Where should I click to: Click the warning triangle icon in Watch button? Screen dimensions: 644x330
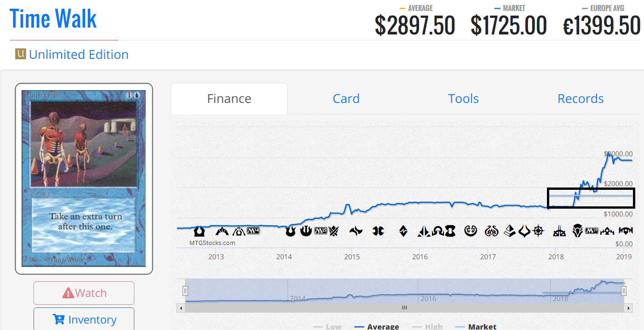pos(68,293)
